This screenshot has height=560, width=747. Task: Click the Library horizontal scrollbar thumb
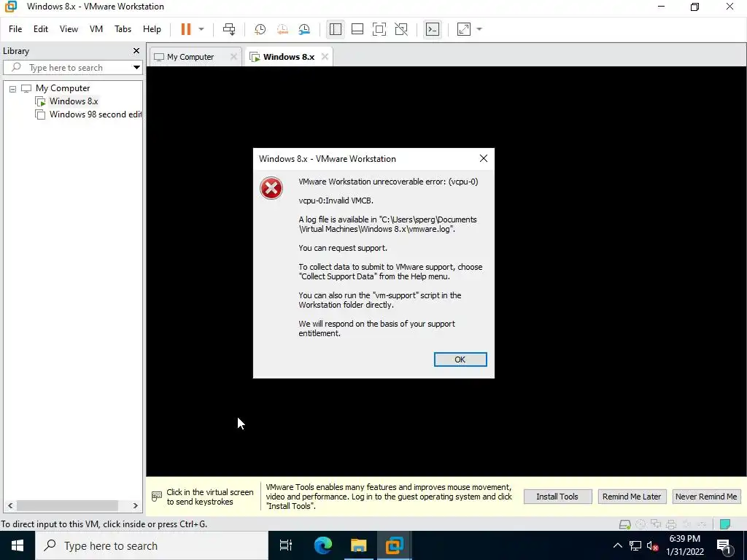(x=66, y=506)
